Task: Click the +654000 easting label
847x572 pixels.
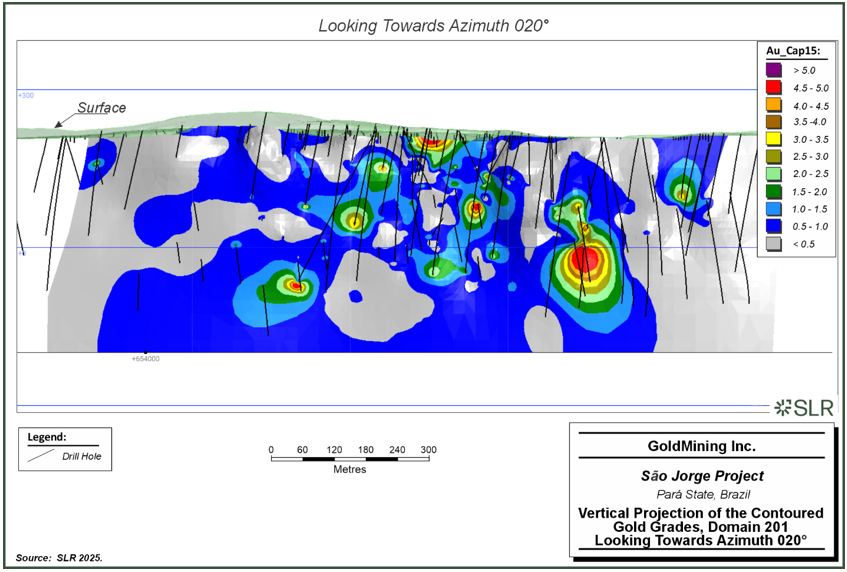Action: tap(146, 359)
